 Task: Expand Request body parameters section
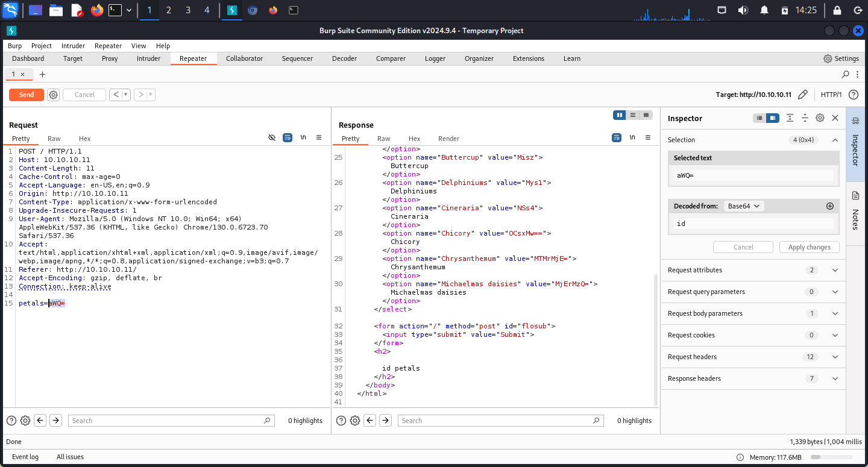[835, 313]
